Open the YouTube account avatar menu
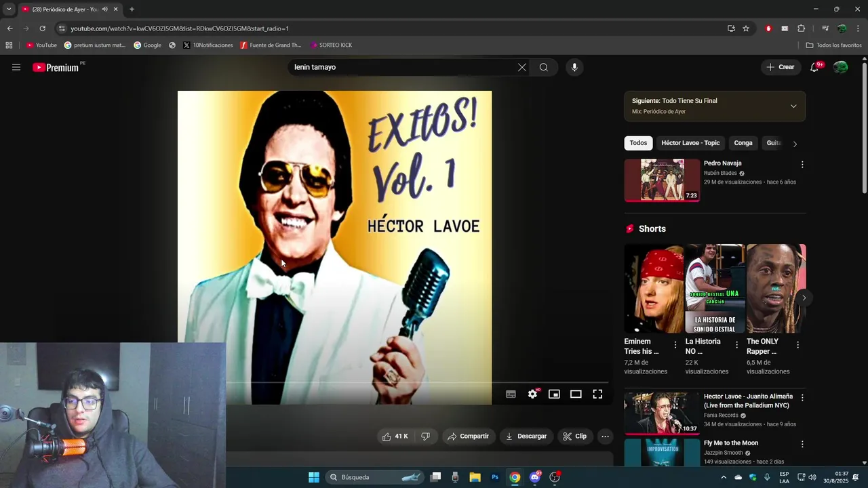This screenshot has height=488, width=868. click(x=840, y=67)
